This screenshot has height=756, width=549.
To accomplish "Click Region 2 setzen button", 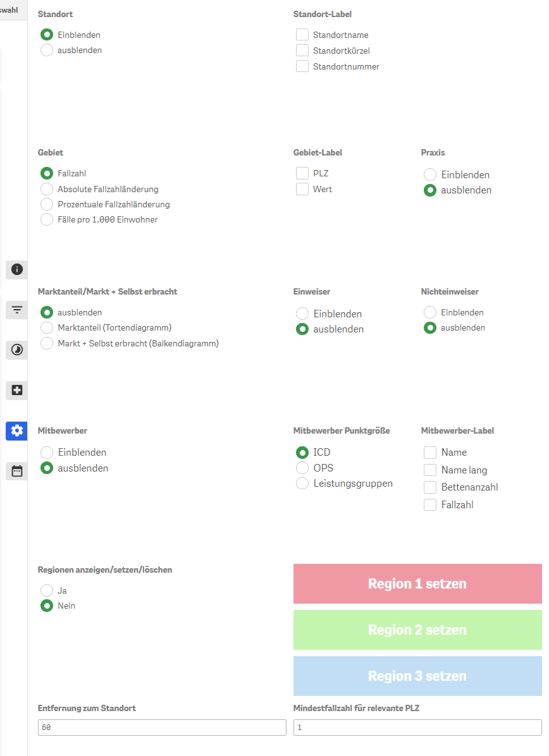I will (417, 630).
